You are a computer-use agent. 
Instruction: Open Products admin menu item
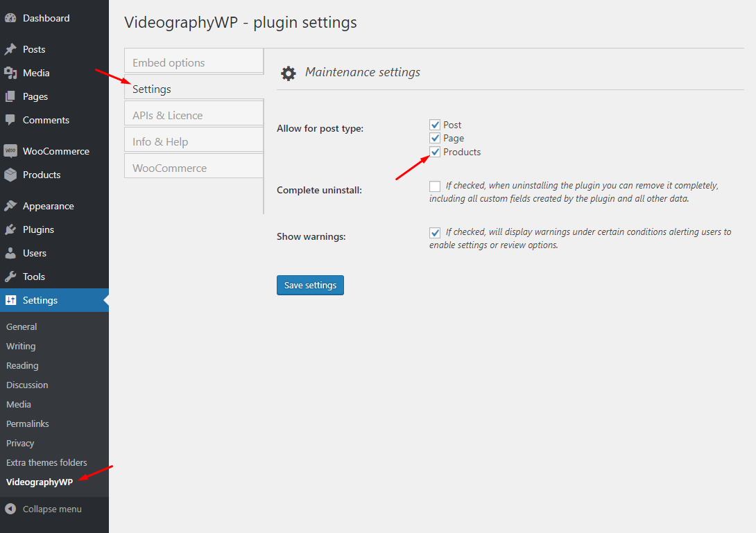click(x=42, y=175)
